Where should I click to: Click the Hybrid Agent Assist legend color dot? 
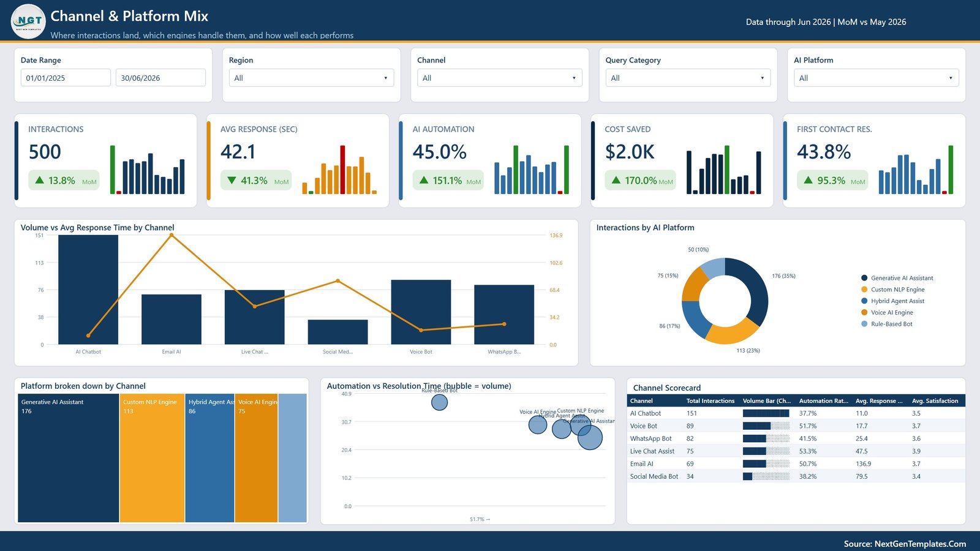(864, 301)
